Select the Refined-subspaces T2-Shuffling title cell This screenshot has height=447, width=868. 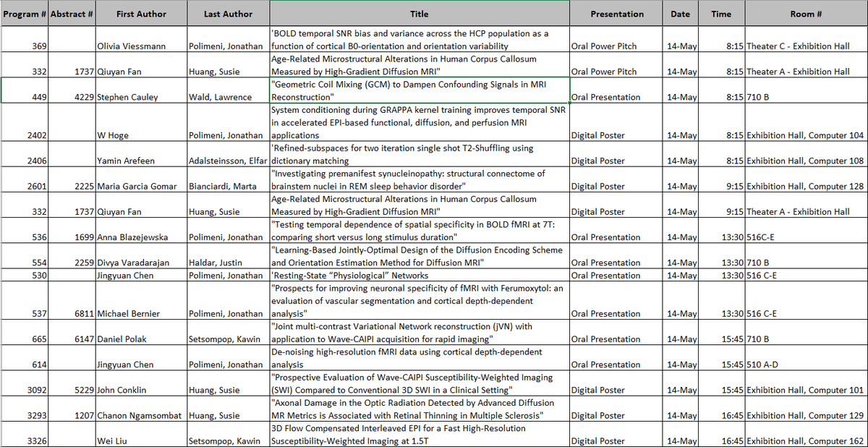click(x=419, y=155)
